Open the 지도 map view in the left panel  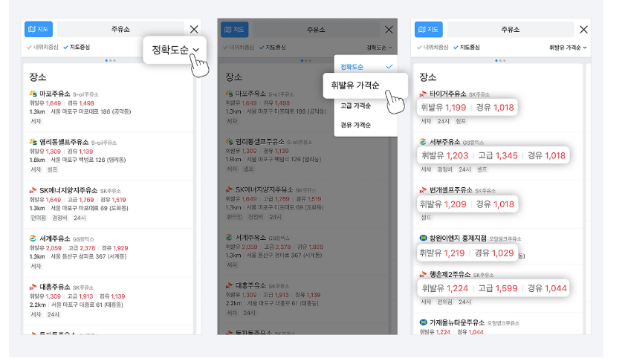click(x=39, y=29)
